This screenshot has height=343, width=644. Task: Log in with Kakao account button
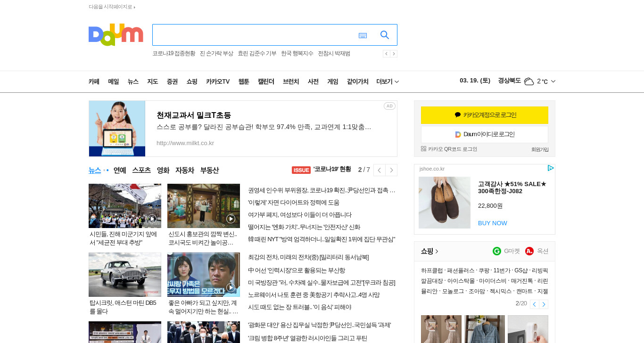pos(485,115)
